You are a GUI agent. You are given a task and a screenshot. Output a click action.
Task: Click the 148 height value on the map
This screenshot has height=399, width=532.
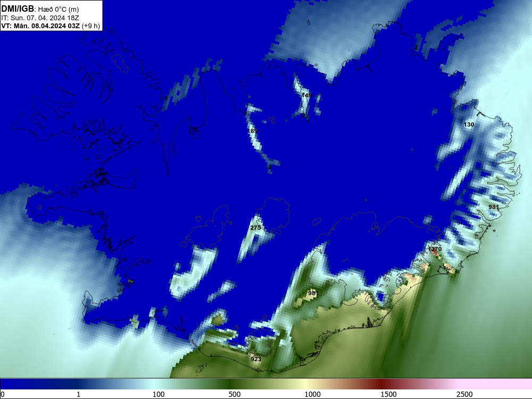click(x=306, y=95)
